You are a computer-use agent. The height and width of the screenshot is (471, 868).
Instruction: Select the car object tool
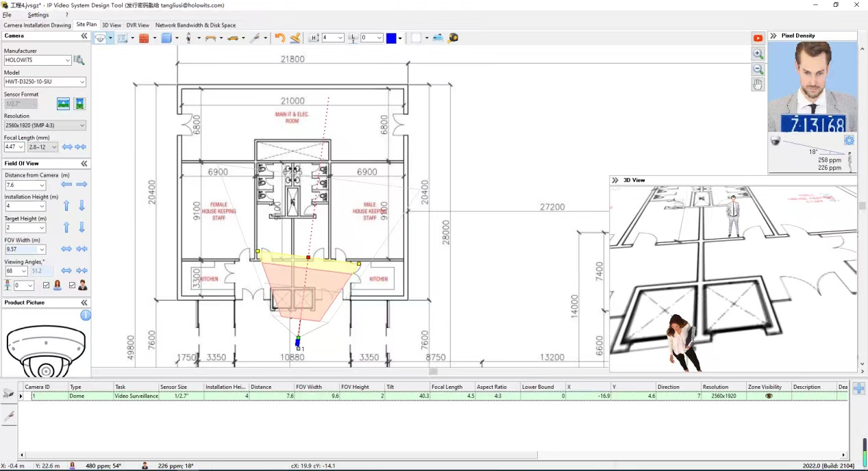233,38
